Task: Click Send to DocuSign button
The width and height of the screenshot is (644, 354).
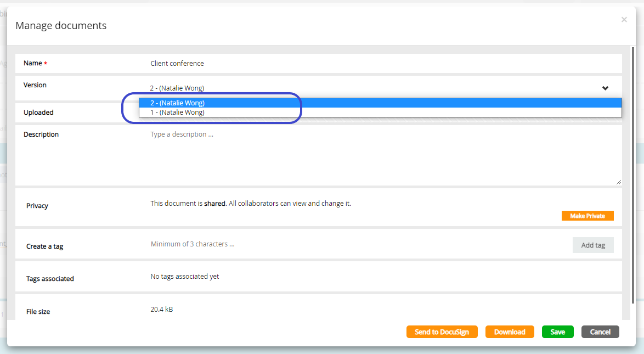Action: pyautogui.click(x=442, y=331)
